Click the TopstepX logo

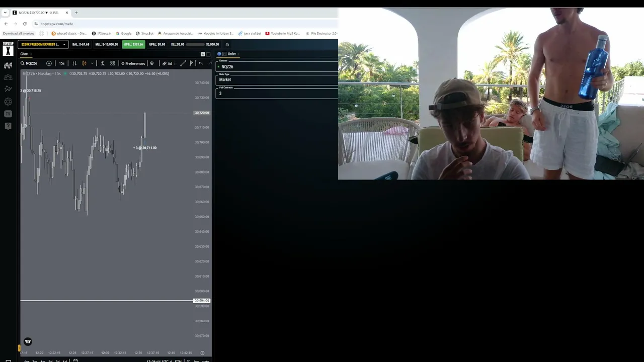tap(8, 48)
